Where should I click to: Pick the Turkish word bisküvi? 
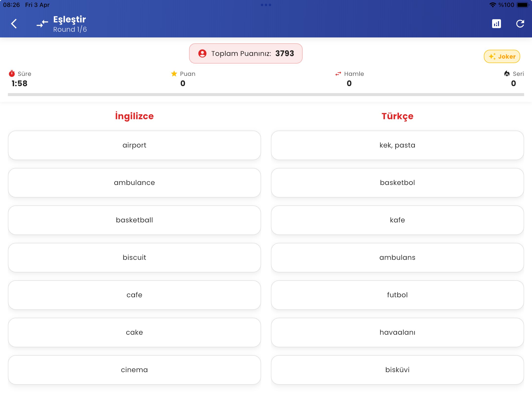pos(397,370)
